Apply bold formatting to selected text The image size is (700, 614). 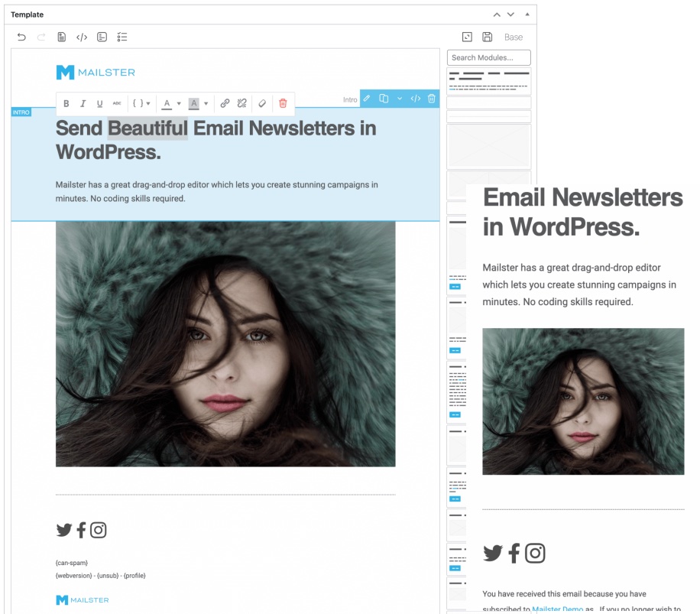(x=66, y=103)
